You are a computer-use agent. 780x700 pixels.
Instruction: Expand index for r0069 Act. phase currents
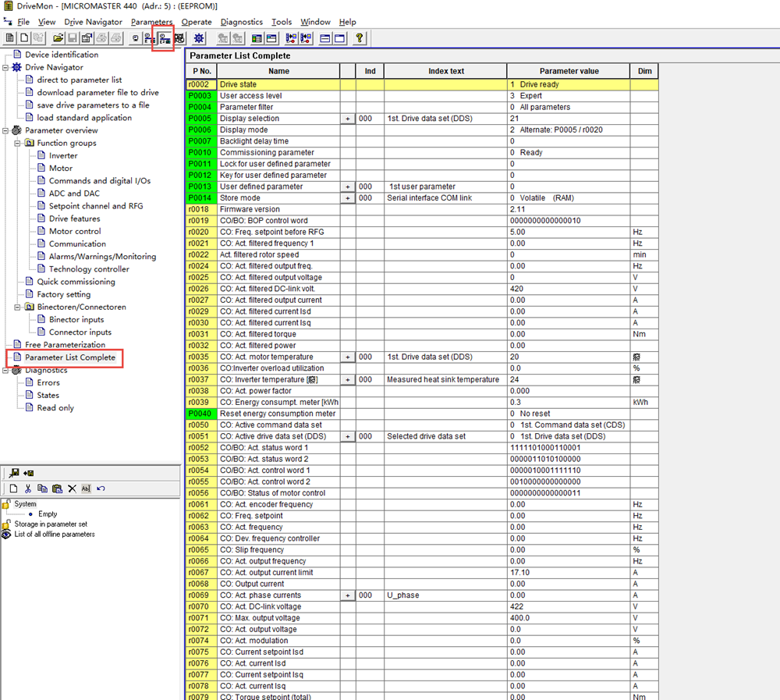pos(348,595)
